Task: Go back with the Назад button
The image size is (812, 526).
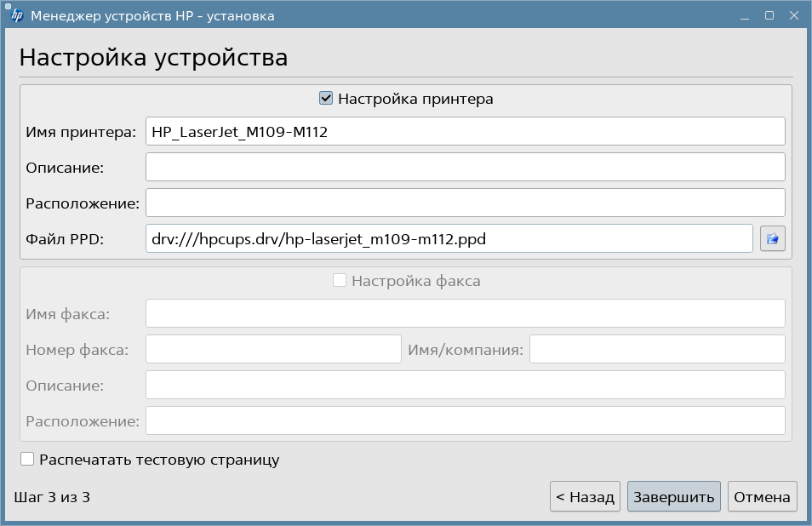Action: [x=585, y=497]
